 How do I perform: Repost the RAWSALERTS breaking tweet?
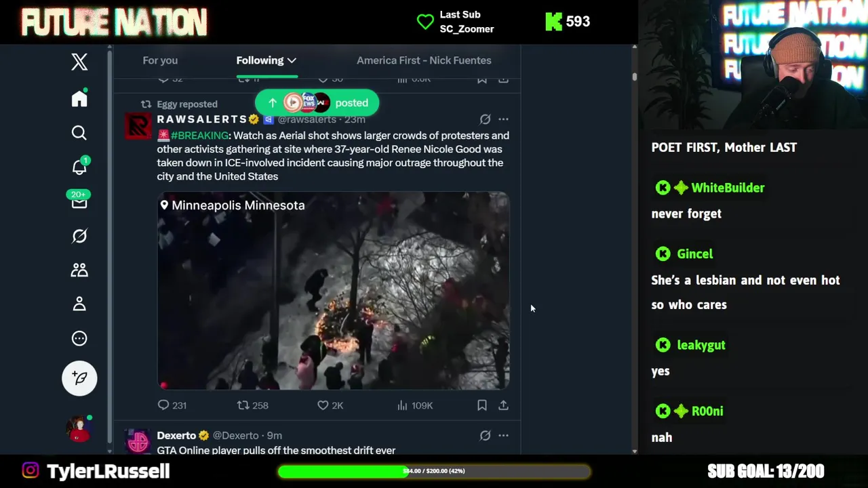(x=252, y=405)
